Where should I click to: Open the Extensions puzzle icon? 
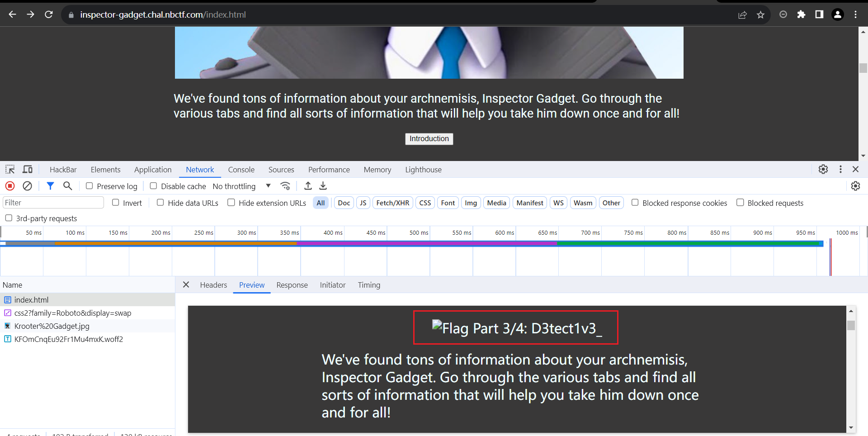[801, 14]
